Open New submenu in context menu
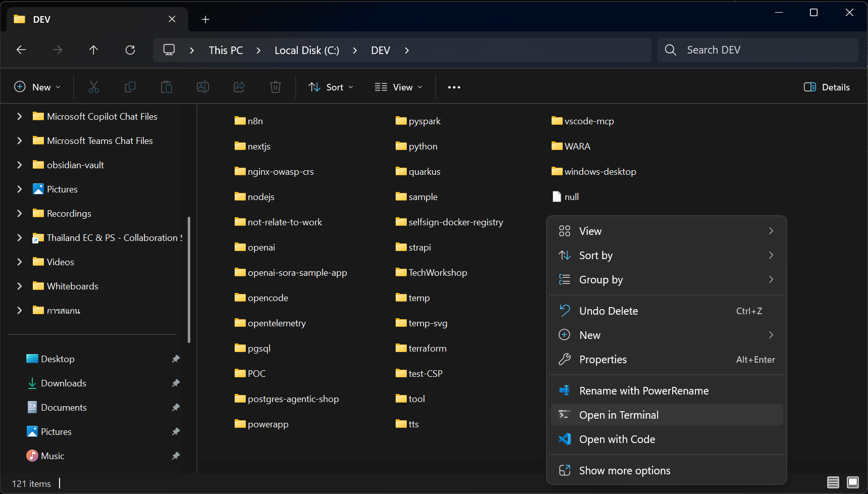 click(x=667, y=335)
